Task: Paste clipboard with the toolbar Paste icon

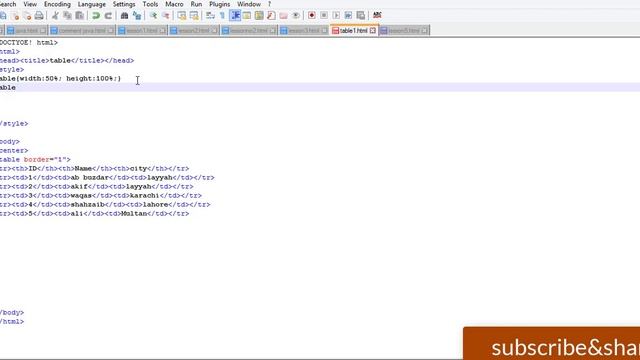Action: pos(80,16)
